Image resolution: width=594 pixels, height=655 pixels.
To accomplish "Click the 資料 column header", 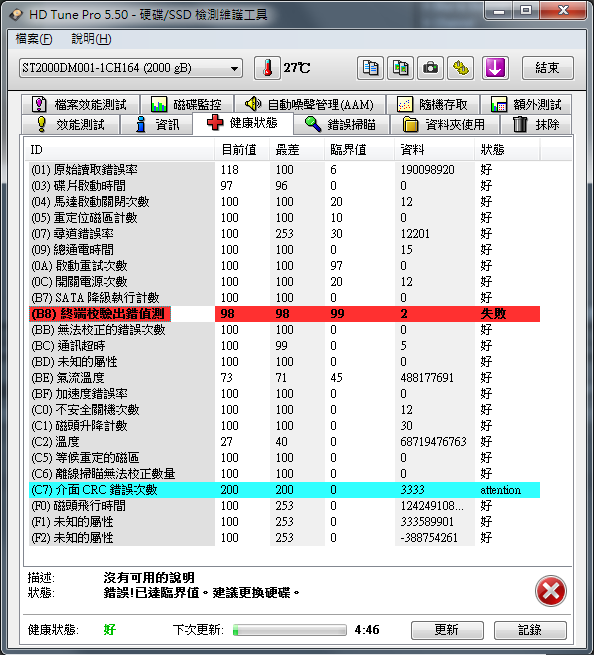I will point(435,150).
